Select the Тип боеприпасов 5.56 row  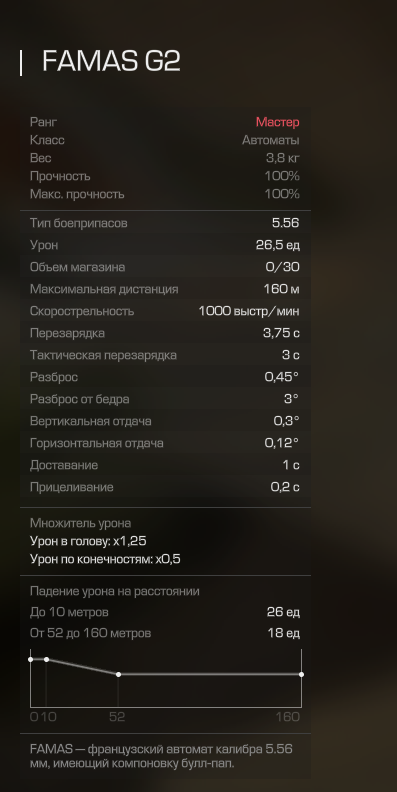click(x=165, y=223)
